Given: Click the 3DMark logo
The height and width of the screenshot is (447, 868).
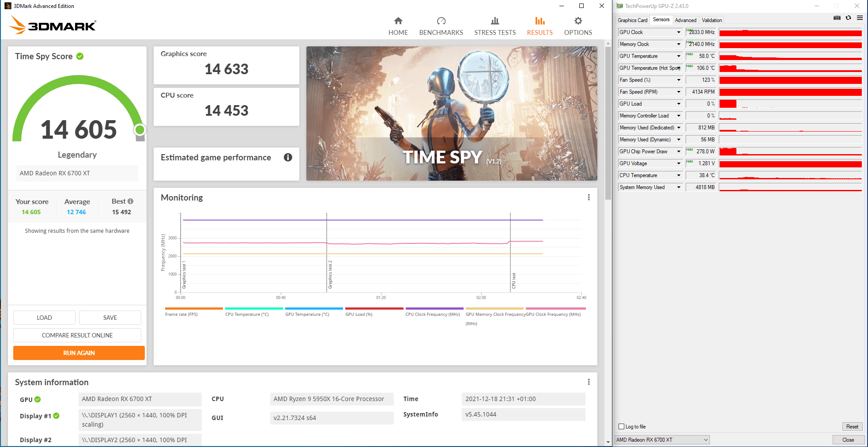Looking at the screenshot, I should pos(53,25).
